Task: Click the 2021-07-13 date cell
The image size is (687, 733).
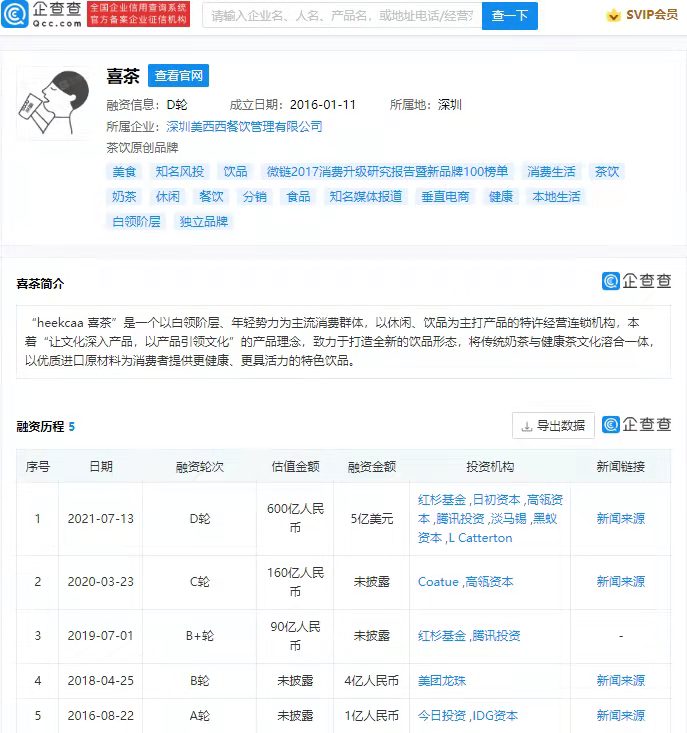Action: pos(100,518)
